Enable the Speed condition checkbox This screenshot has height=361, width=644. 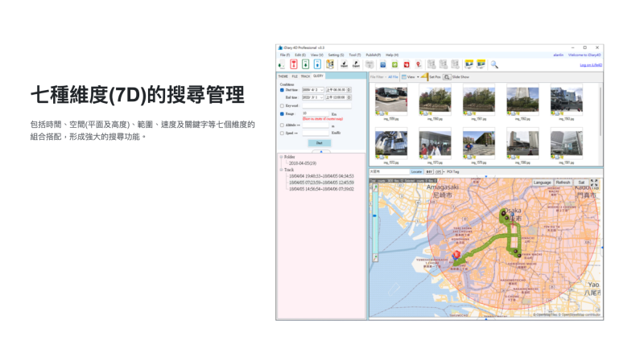[x=283, y=133]
